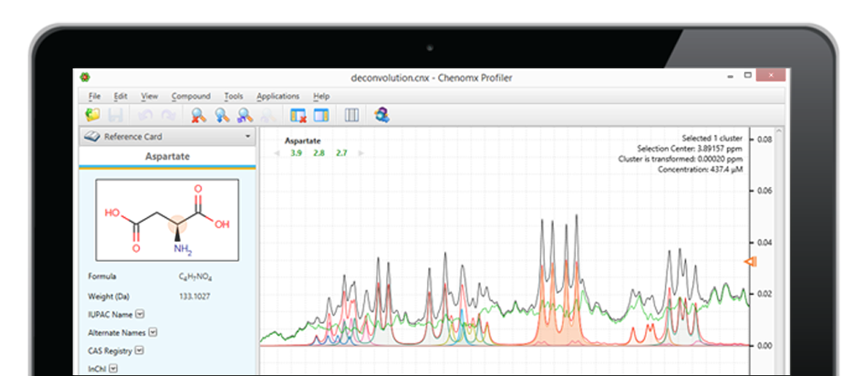Open the Applications menu
Viewport: 868px width, 376px height.
(x=278, y=96)
